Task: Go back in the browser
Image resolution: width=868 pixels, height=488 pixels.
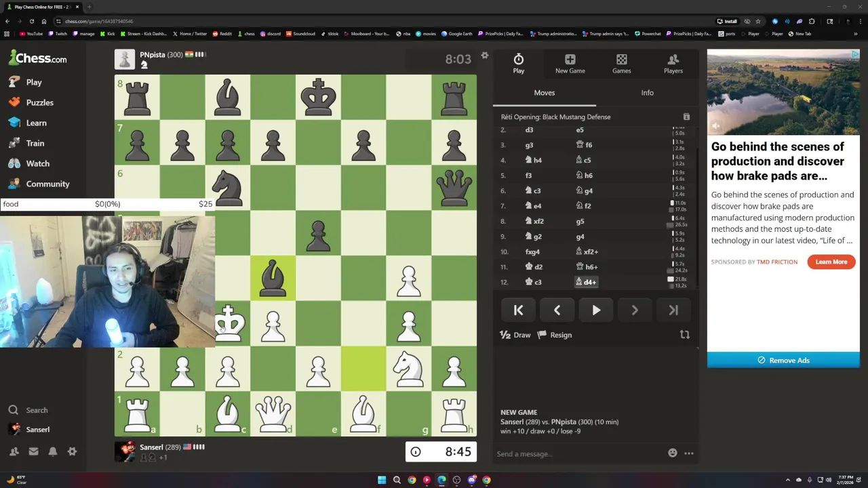Action: pos(7,22)
